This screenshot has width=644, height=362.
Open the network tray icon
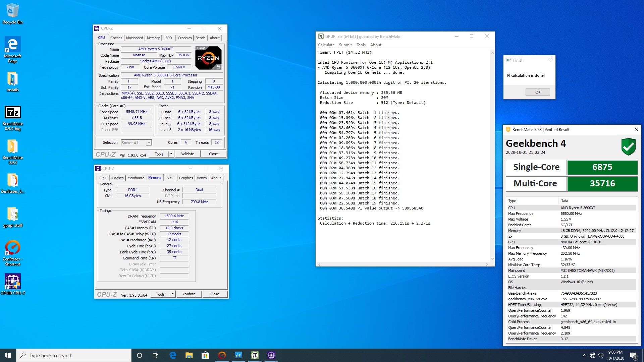[x=593, y=355]
